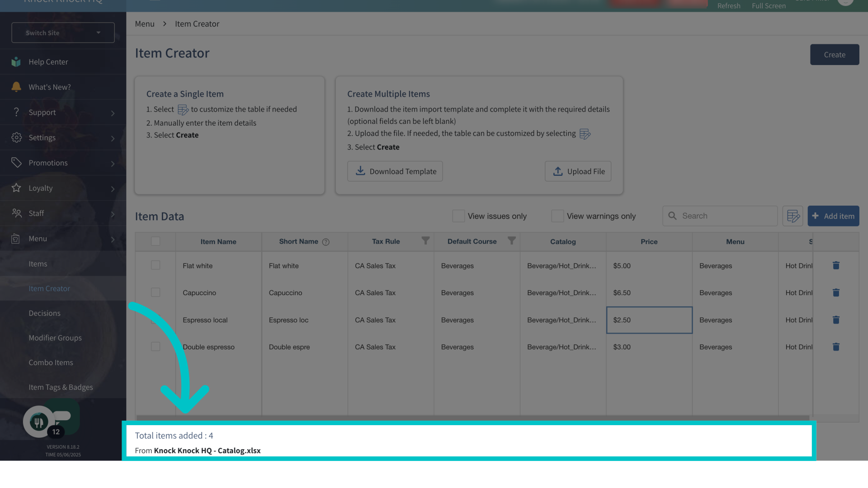Open the Switch Site dropdown
Image resolution: width=868 pixels, height=488 pixels.
63,33
